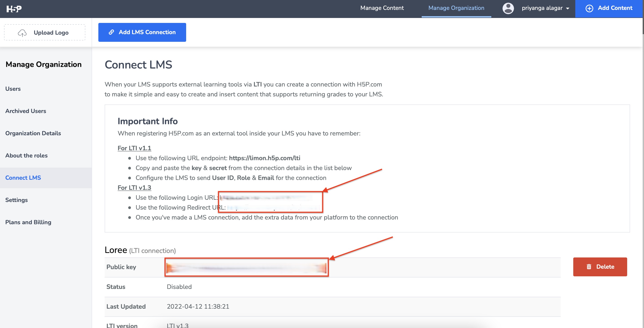Go to Archived Users page
Image resolution: width=644 pixels, height=328 pixels.
click(26, 111)
